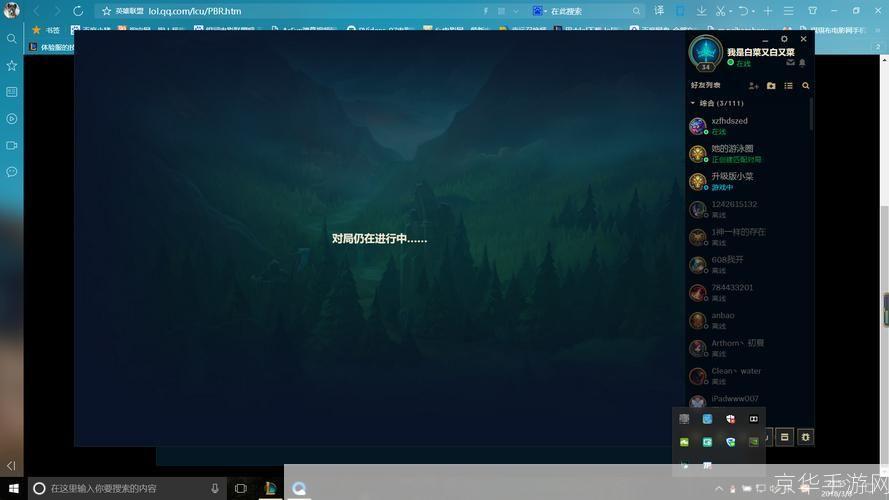
Task: Open sidebar chat bubble icon
Action: click(x=11, y=172)
